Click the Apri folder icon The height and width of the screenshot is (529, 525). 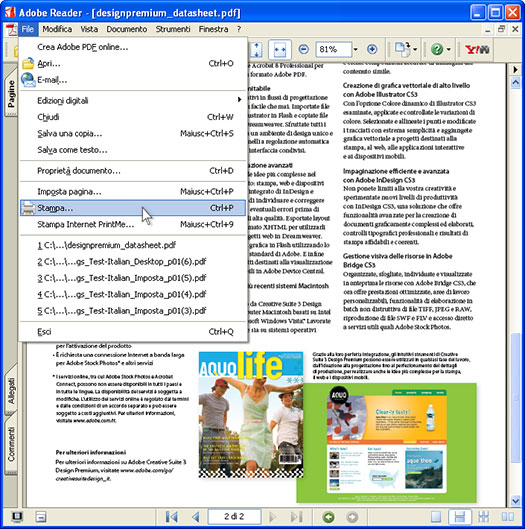pyautogui.click(x=28, y=63)
